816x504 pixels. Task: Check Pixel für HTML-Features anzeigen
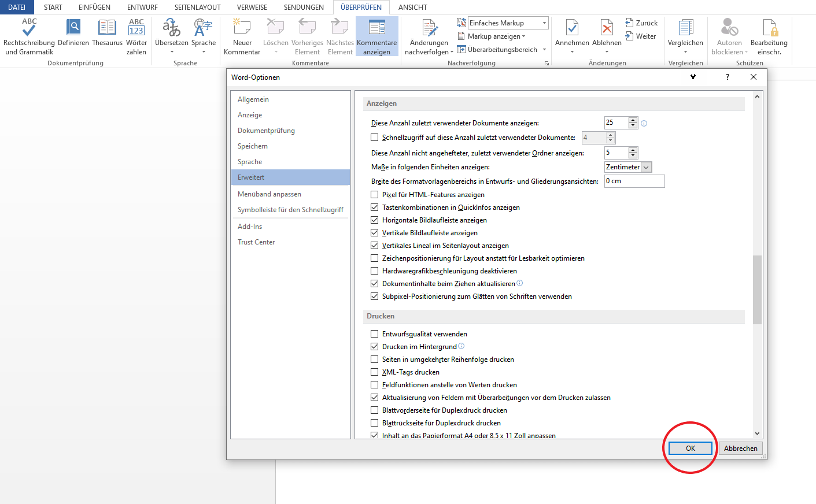[374, 195]
